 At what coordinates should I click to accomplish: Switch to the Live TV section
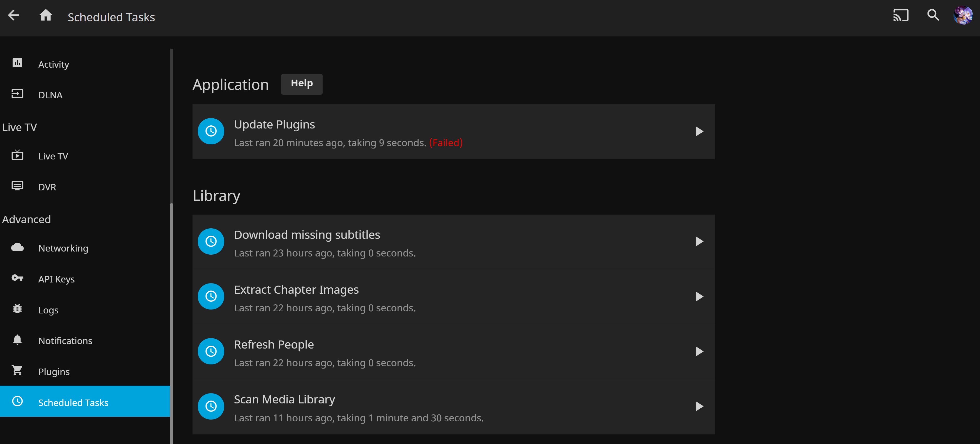pos(53,156)
